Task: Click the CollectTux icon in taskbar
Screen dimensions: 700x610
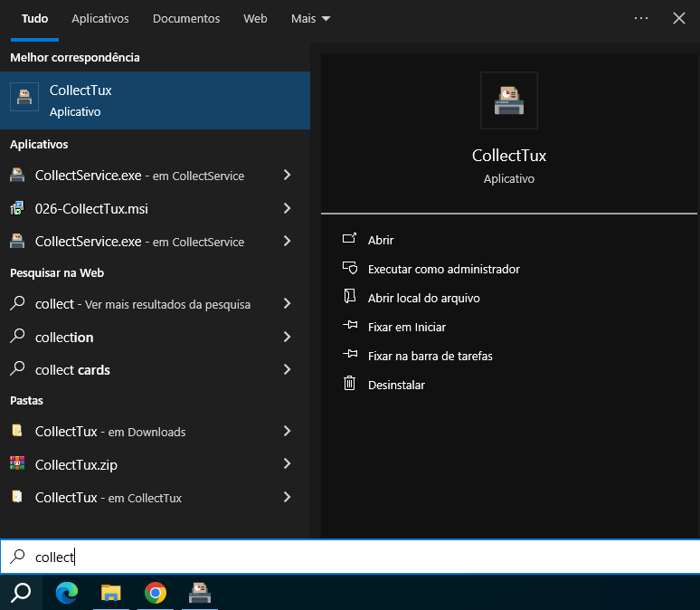Action: click(200, 593)
